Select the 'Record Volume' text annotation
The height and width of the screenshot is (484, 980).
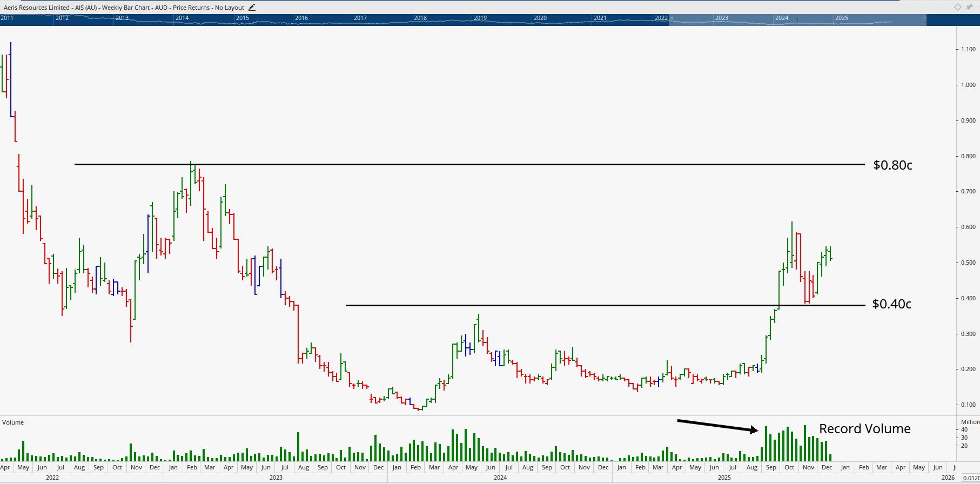pos(865,429)
